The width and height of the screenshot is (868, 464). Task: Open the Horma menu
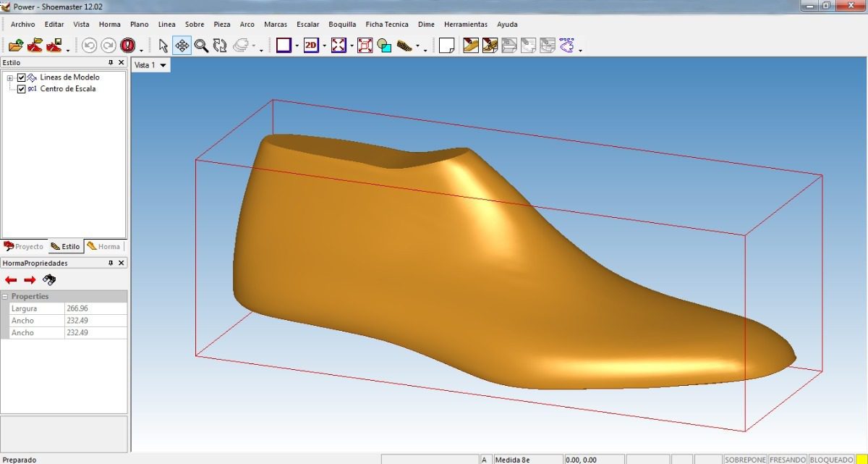109,24
